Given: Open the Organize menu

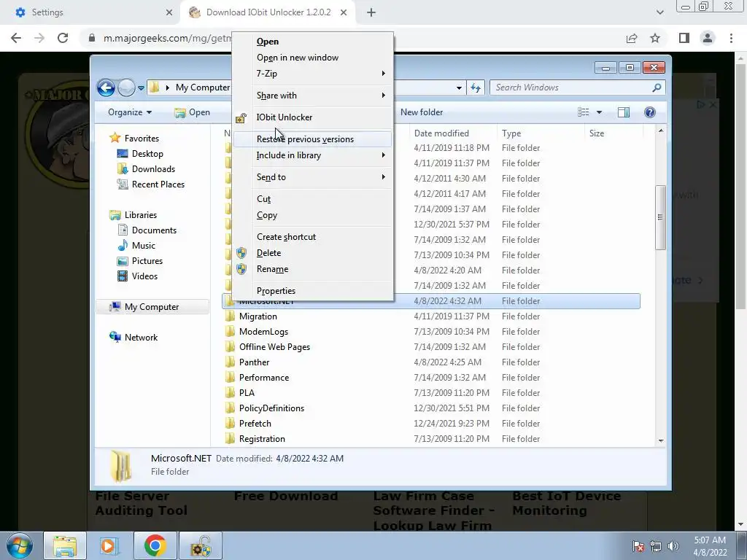Looking at the screenshot, I should tap(130, 112).
